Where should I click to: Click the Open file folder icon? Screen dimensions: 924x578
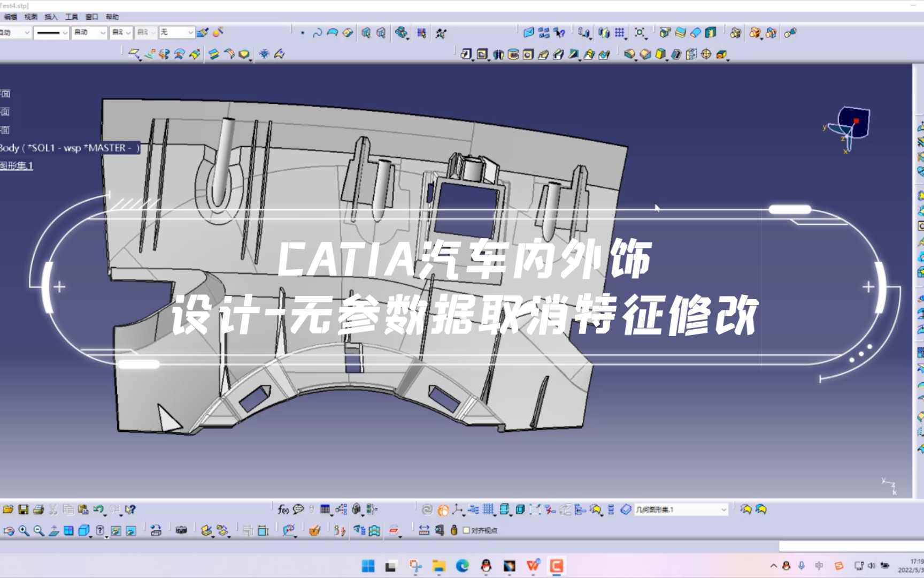point(8,509)
